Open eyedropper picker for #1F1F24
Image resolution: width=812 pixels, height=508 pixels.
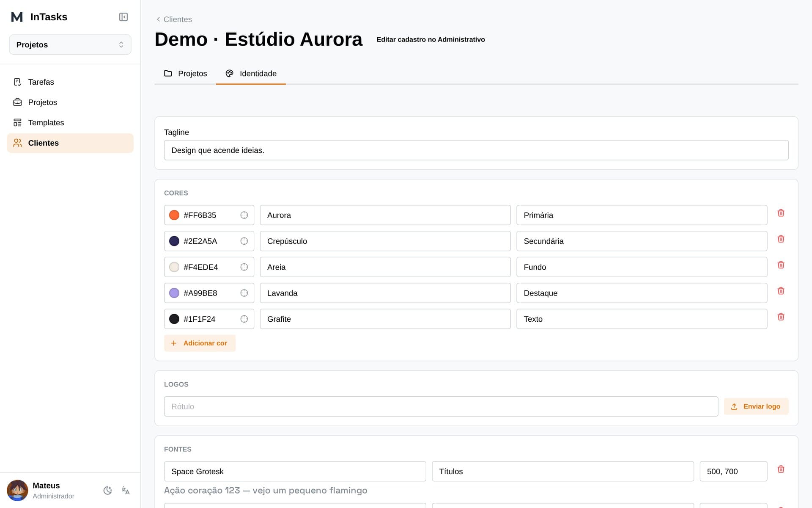[244, 319]
